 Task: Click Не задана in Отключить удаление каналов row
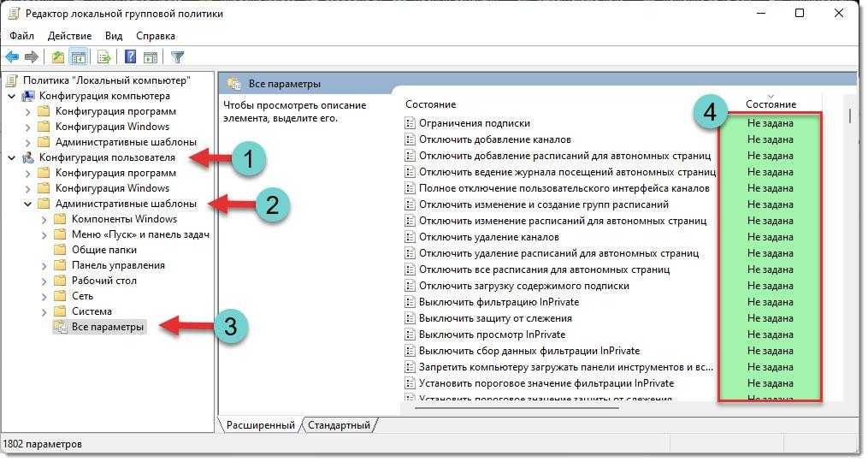[x=770, y=237]
